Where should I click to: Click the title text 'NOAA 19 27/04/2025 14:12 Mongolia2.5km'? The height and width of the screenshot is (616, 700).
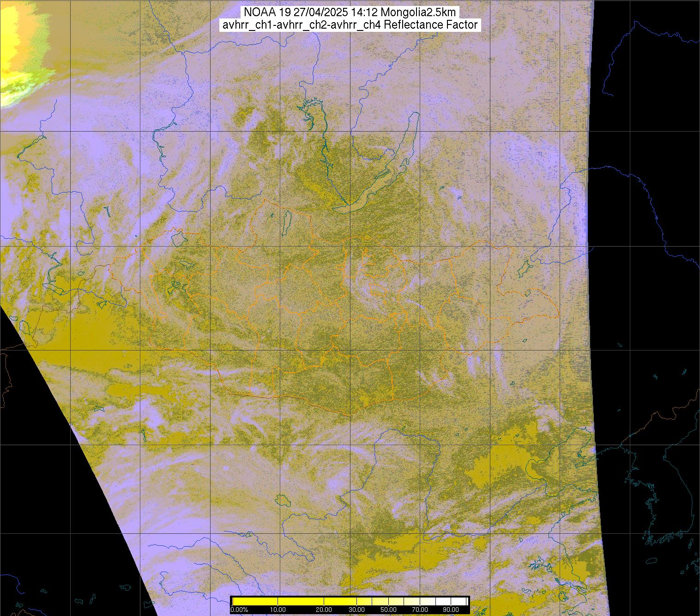coord(350,12)
